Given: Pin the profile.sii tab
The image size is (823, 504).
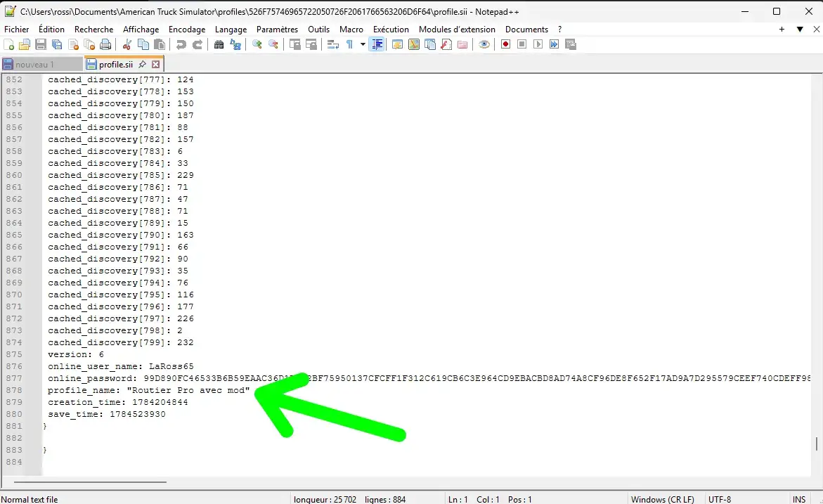Looking at the screenshot, I should click(142, 65).
